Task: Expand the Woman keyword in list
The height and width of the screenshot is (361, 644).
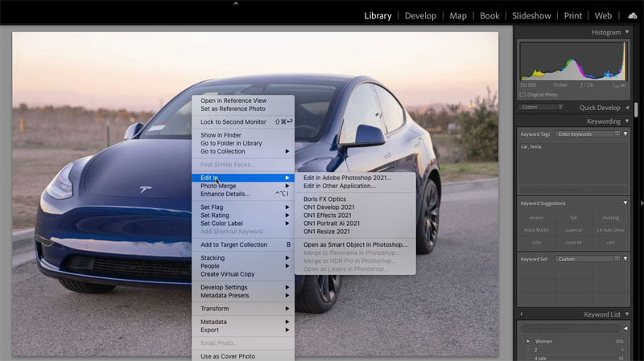Action: coord(528,341)
